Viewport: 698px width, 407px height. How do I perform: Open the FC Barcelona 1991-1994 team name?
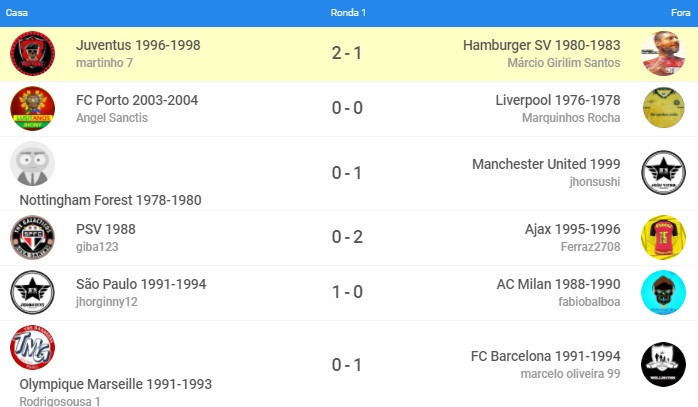click(545, 356)
